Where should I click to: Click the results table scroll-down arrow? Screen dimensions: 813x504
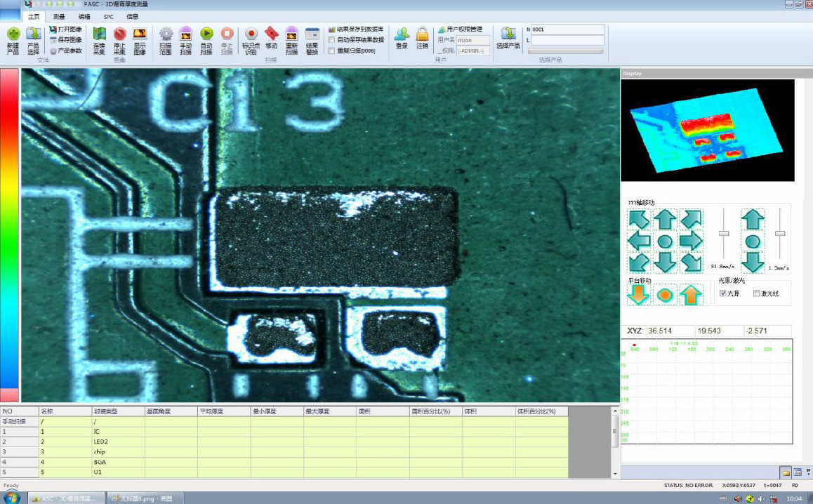[x=616, y=473]
